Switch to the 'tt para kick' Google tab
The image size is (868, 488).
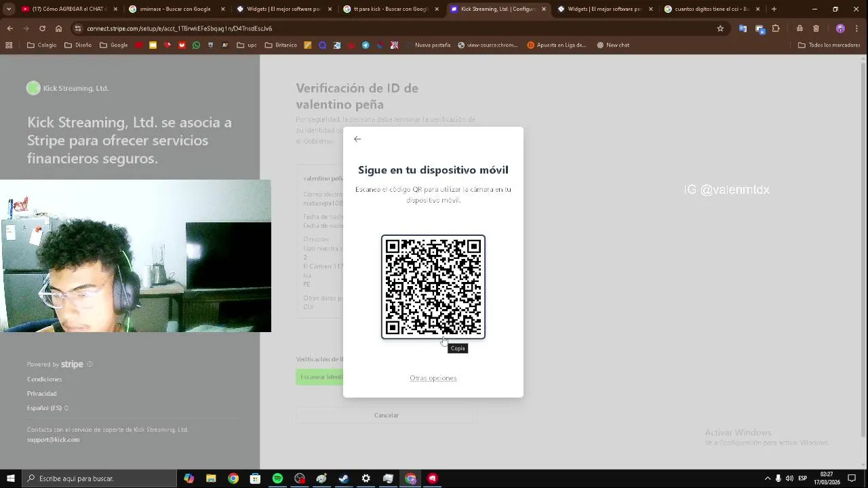pos(391,9)
